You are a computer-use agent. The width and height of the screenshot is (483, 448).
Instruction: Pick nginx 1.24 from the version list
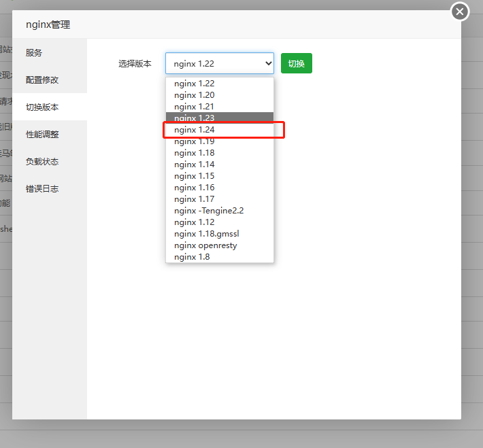click(220, 130)
